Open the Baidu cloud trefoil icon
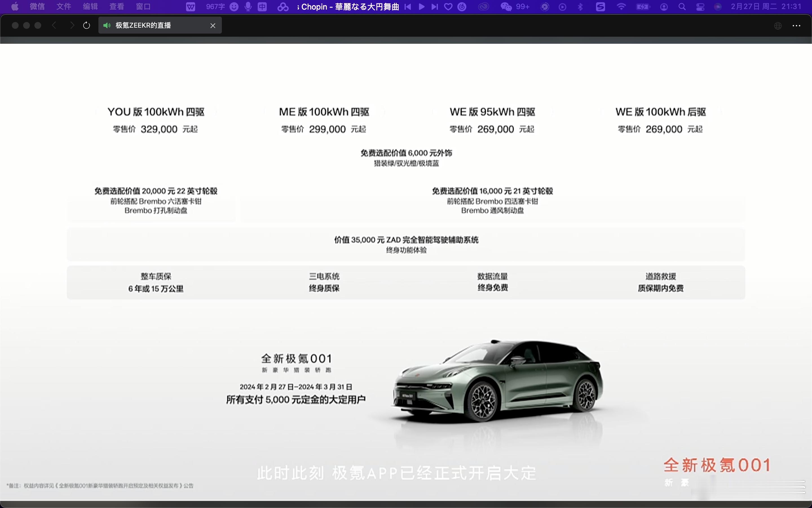The height and width of the screenshot is (508, 812). click(283, 7)
